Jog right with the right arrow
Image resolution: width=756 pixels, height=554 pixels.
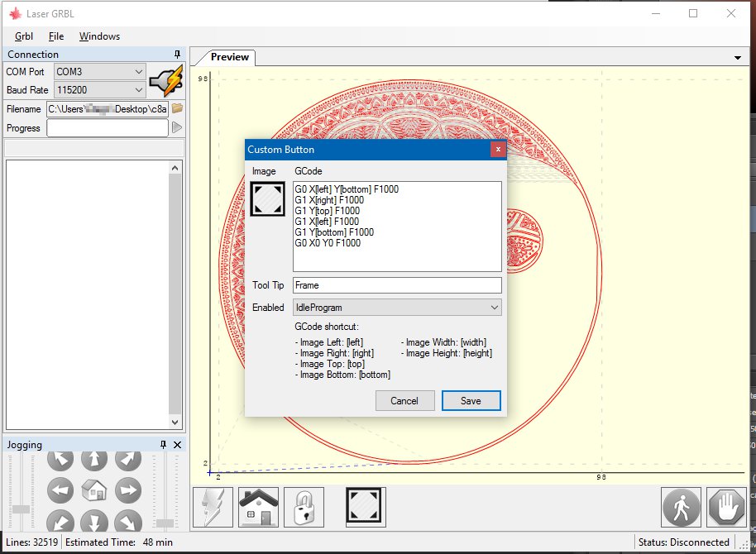click(127, 490)
